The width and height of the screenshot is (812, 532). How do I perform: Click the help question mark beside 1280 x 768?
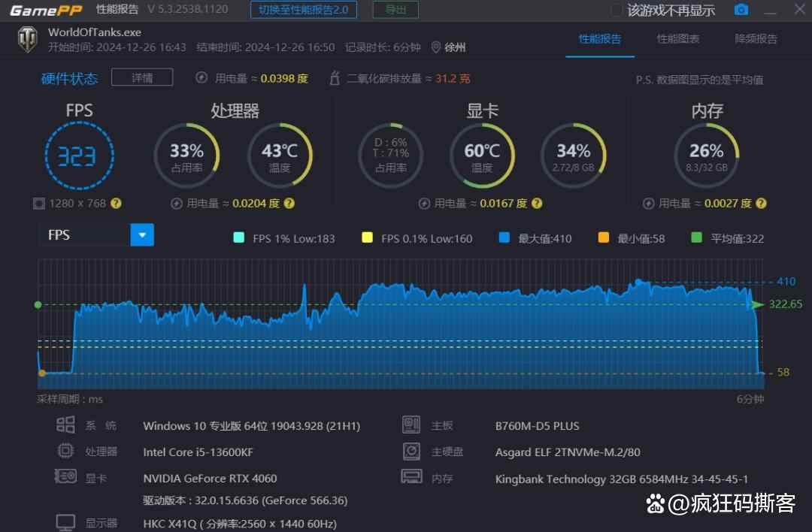pos(116,204)
